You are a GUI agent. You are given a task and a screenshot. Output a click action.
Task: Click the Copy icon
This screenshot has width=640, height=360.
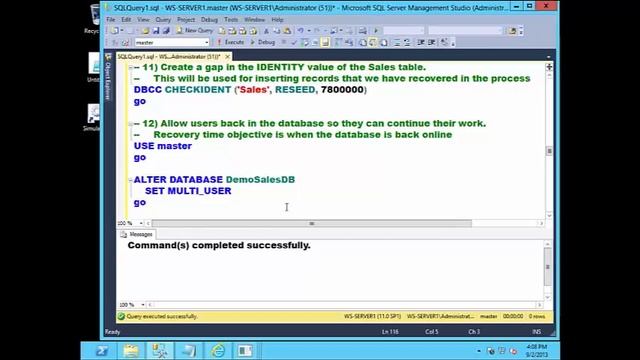pyautogui.click(x=277, y=31)
